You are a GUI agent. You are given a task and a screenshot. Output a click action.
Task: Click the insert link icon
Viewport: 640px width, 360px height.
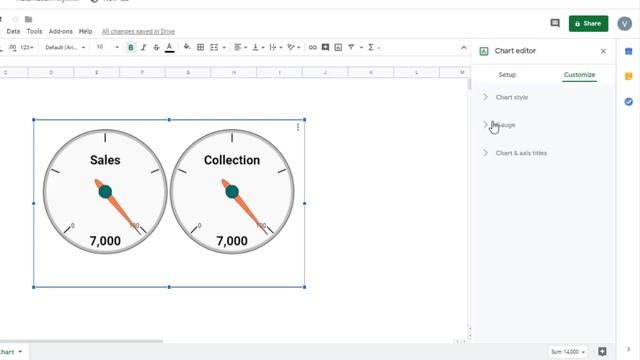313,47
